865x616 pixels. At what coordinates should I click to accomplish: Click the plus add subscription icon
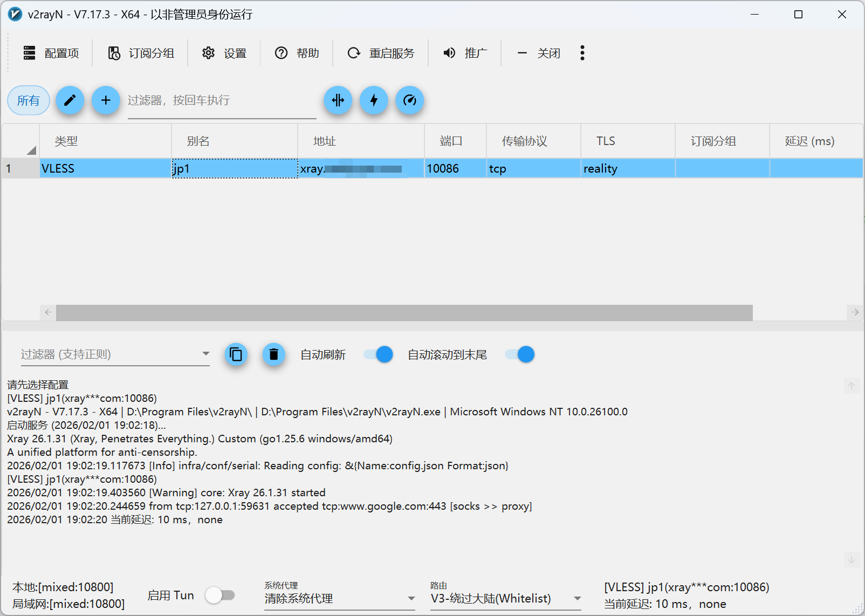click(106, 100)
